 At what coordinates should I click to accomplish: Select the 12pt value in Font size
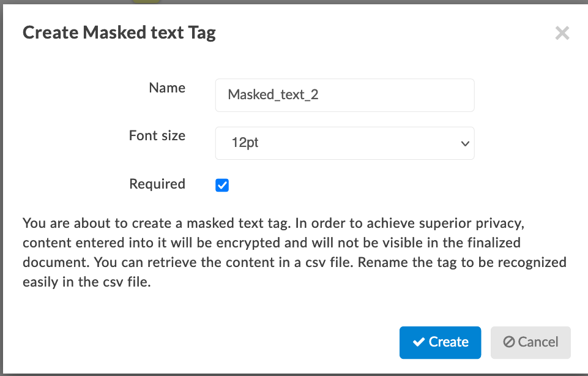pos(245,143)
